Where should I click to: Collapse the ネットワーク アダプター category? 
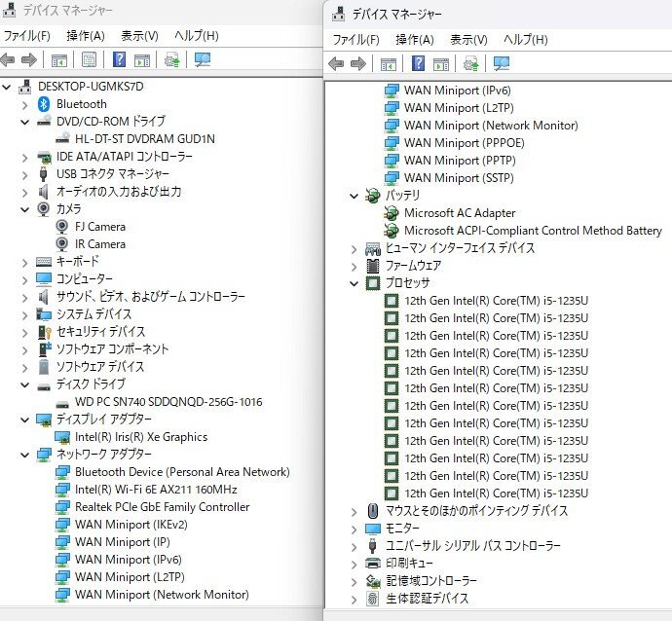tap(25, 455)
